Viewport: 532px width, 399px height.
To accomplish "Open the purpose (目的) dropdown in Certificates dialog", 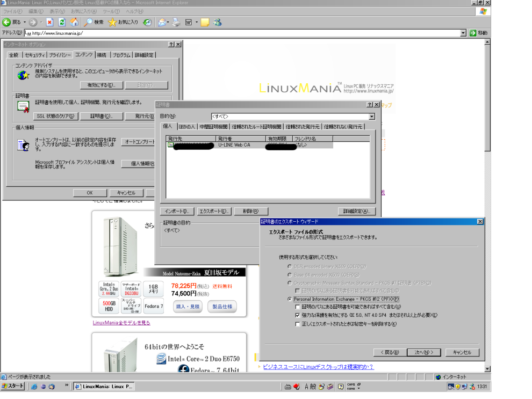I will pyautogui.click(x=372, y=117).
